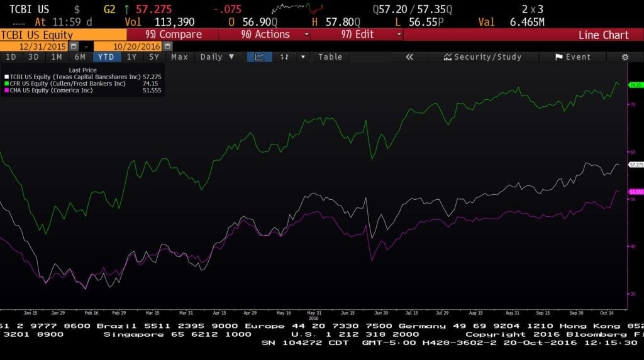Click the last price 57.275 in header
The width and height of the screenshot is (644, 360).
153,9
